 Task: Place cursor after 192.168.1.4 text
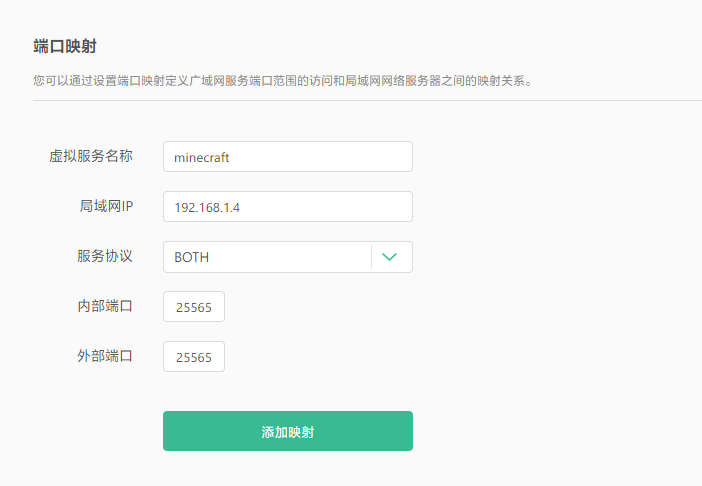click(x=241, y=208)
